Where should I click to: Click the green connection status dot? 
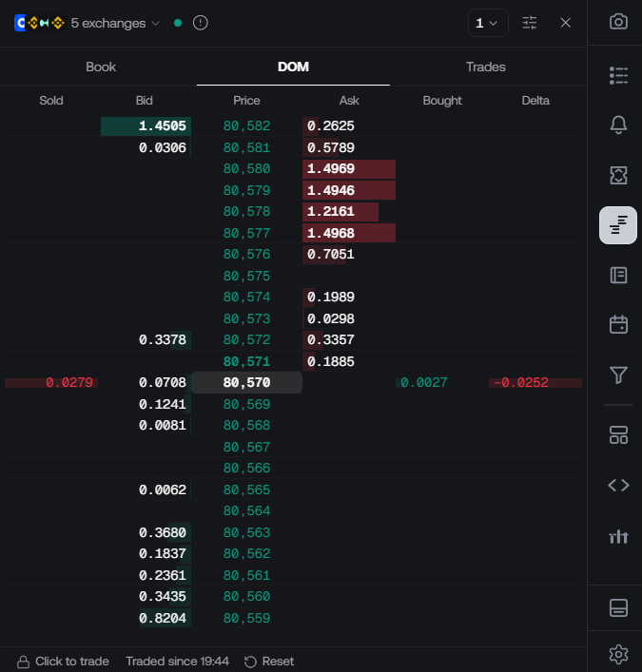pos(178,23)
